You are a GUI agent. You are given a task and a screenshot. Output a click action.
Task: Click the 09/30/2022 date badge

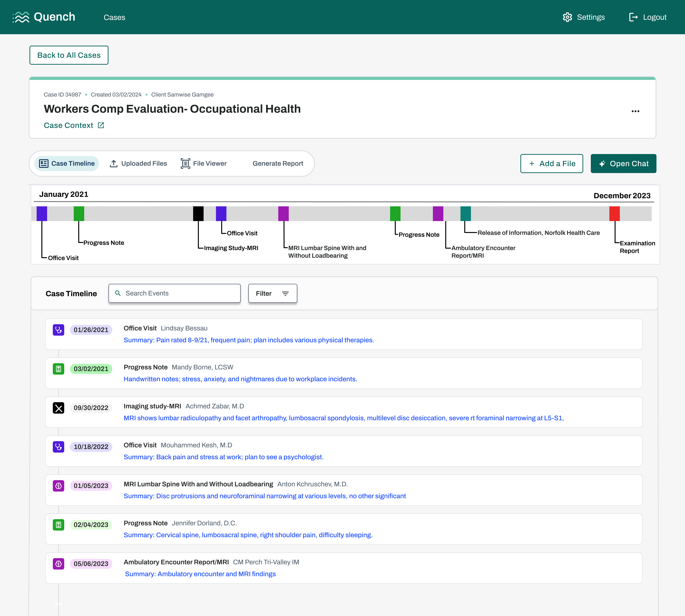point(91,408)
